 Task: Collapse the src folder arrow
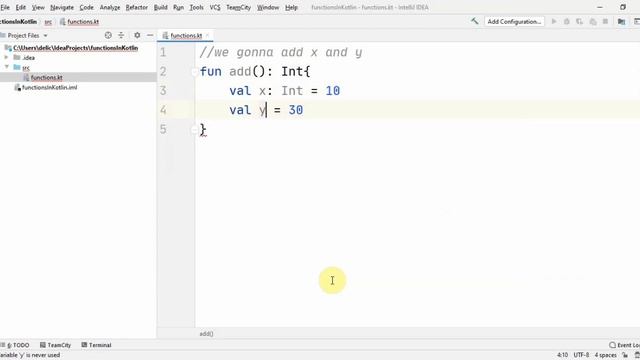pos(6,67)
